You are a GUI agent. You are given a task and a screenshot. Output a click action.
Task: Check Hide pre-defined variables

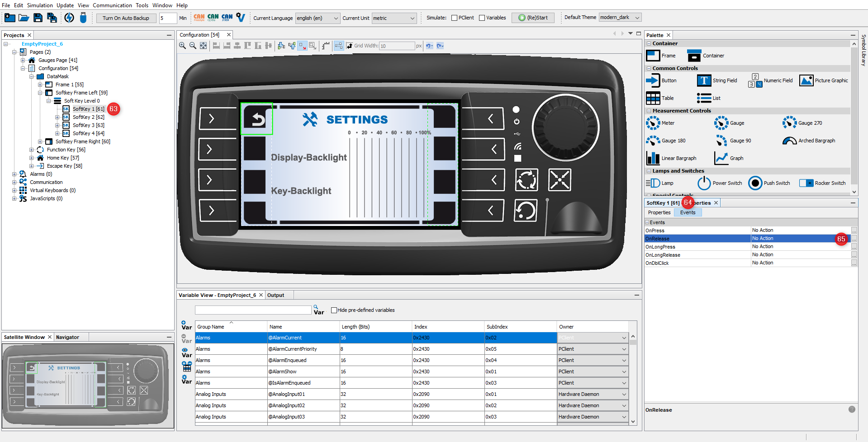click(x=334, y=310)
